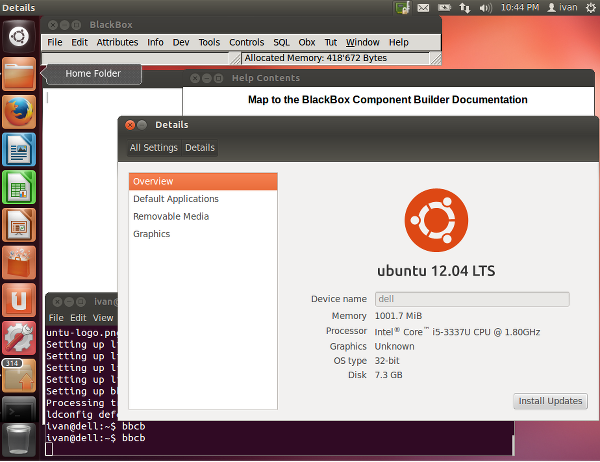
Task: Open the Trash in the launcher
Action: (18, 440)
